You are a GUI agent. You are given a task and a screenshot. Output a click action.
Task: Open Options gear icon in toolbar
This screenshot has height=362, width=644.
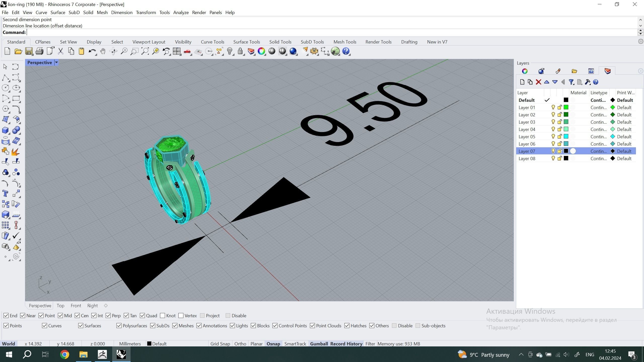pos(314,51)
